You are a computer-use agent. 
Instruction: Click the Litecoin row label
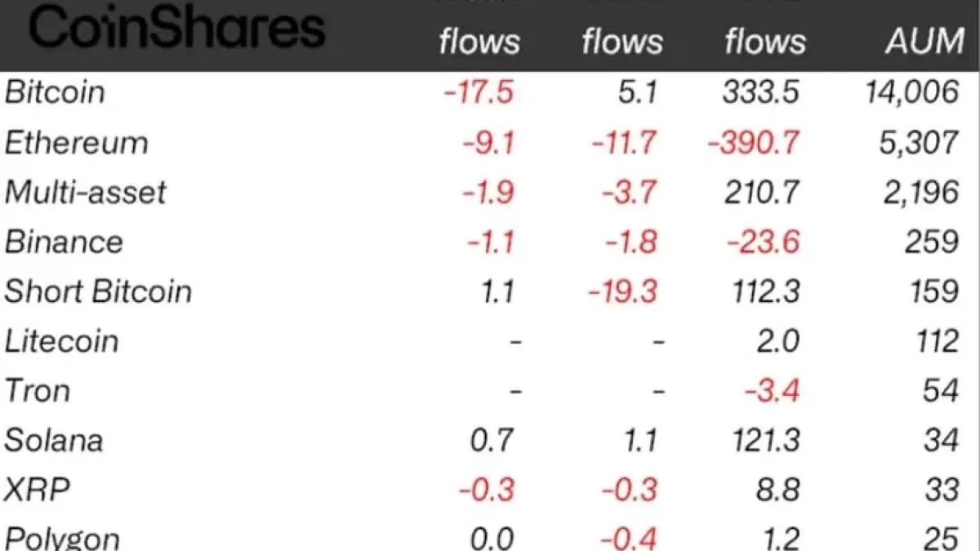(x=62, y=341)
